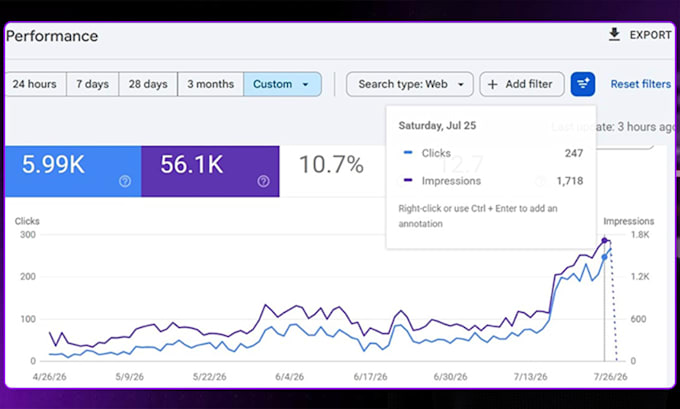680x409 pixels.
Task: Click the 6/4/26 date axis label
Action: (x=289, y=376)
